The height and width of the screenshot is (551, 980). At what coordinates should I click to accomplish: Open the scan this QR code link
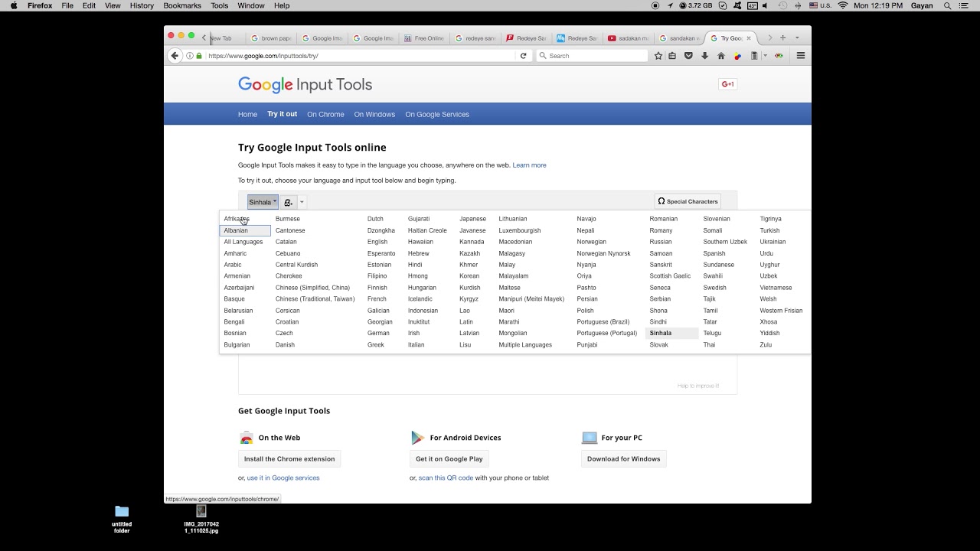coord(446,478)
